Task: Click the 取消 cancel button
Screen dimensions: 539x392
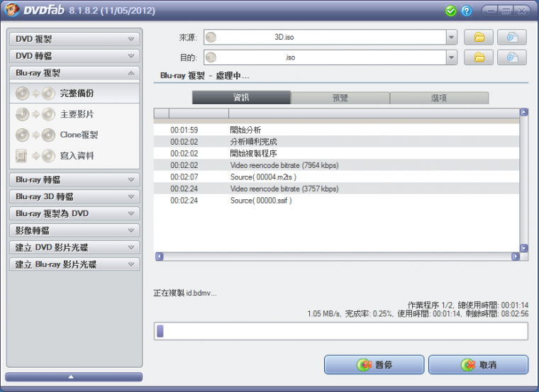Action: click(x=478, y=364)
